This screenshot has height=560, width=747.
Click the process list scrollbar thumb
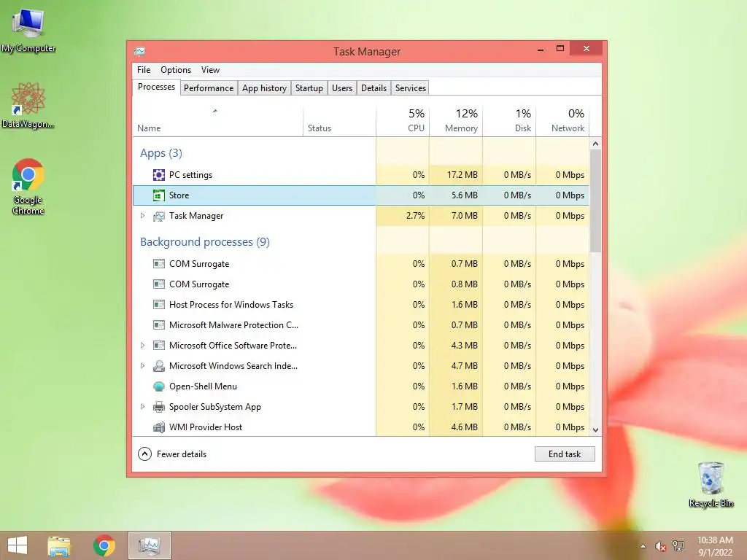tap(595, 201)
